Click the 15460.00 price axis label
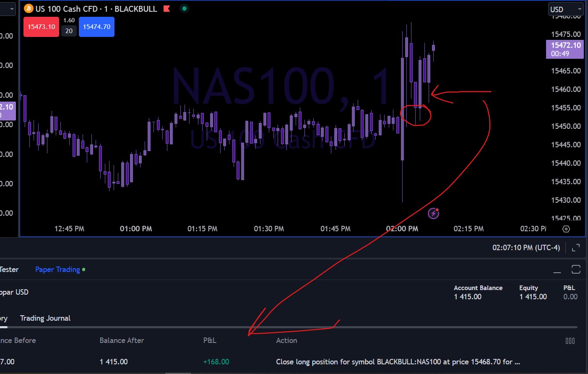The height and width of the screenshot is (374, 588). coord(566,89)
